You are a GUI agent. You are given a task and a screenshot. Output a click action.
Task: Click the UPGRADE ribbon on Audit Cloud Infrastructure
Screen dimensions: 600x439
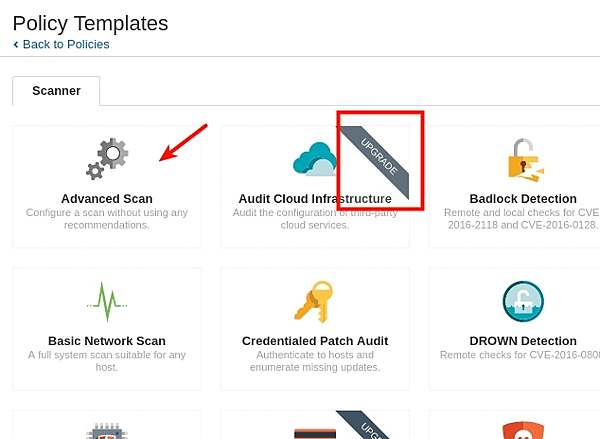pyautogui.click(x=375, y=162)
